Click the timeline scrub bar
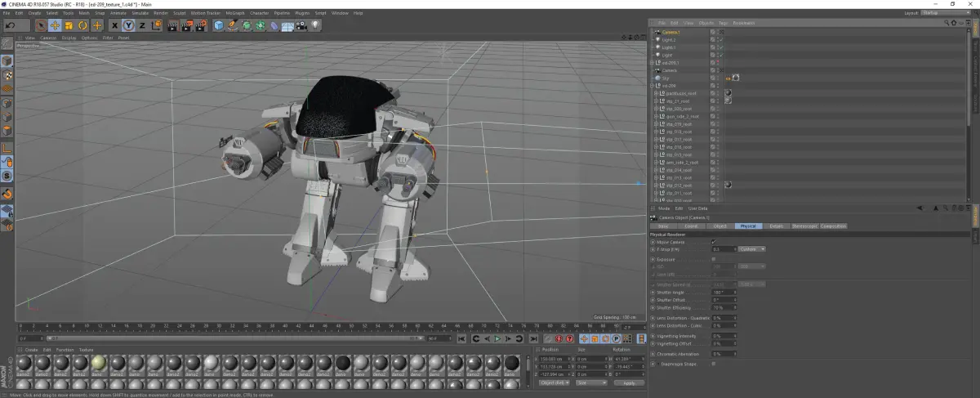Screen dimensions: 980x398 (x=318, y=327)
